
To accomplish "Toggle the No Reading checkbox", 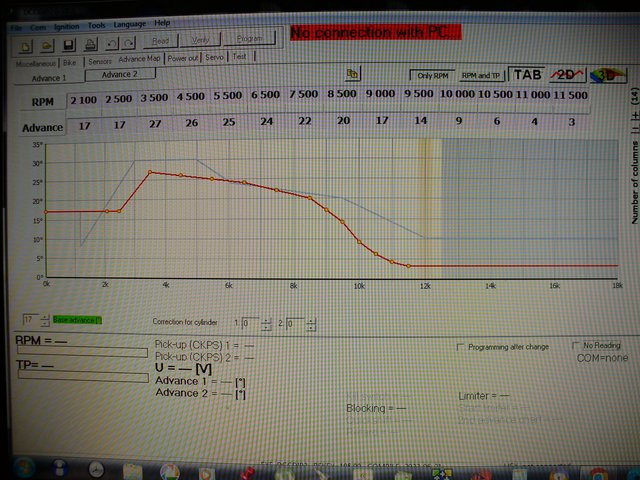I will pos(576,345).
